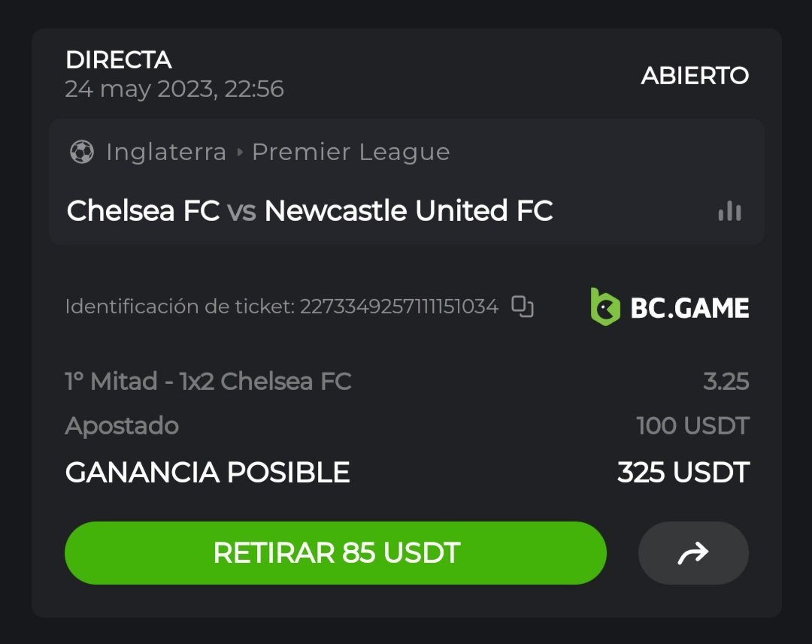Click the breadcrumb arrow after Inglaterra
This screenshot has width=812, height=644.
coord(240,153)
